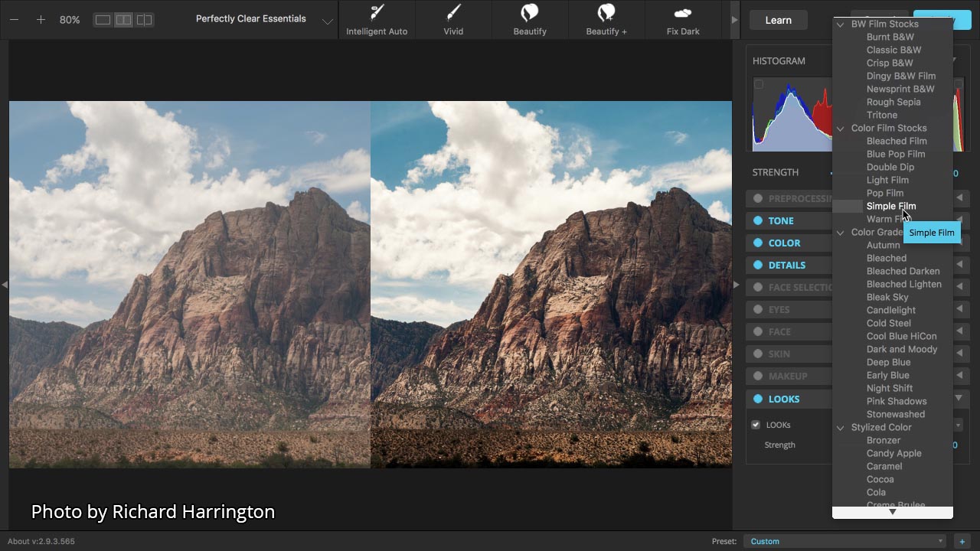Viewport: 980px width, 551px height.
Task: Uncheck the LOOKs checkbox
Action: (756, 425)
